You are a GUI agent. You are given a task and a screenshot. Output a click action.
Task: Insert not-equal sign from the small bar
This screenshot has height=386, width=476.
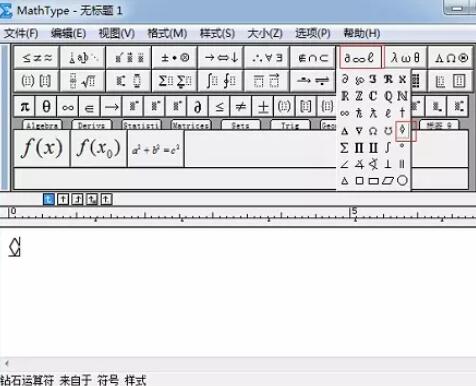point(241,107)
